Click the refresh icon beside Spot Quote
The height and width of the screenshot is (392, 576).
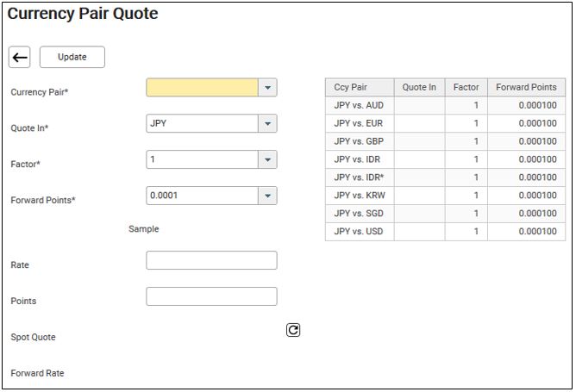[293, 330]
